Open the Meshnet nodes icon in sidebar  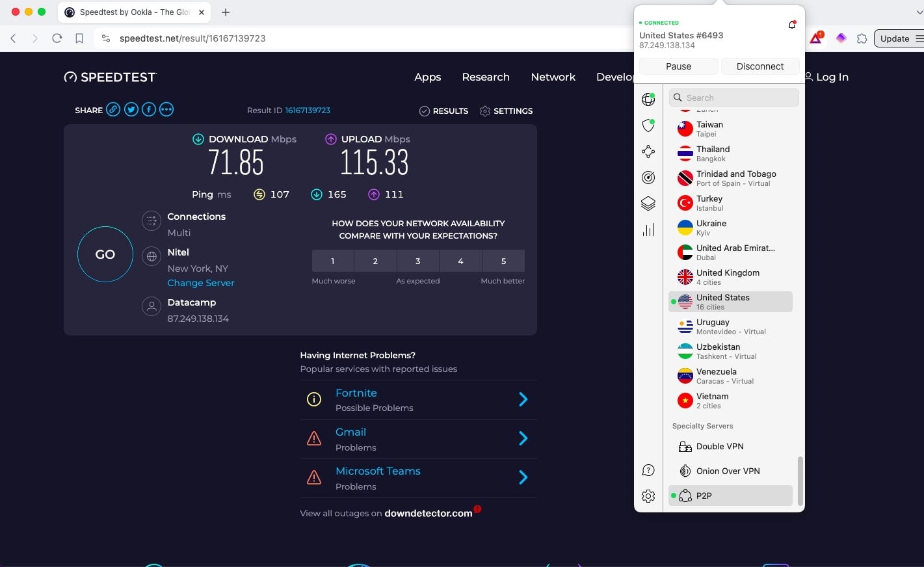(x=648, y=152)
